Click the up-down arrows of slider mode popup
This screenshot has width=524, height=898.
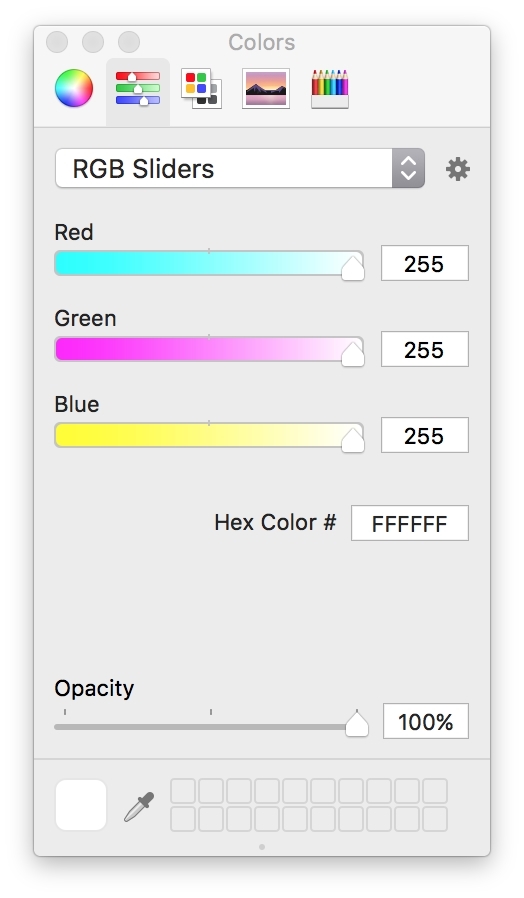tap(408, 168)
